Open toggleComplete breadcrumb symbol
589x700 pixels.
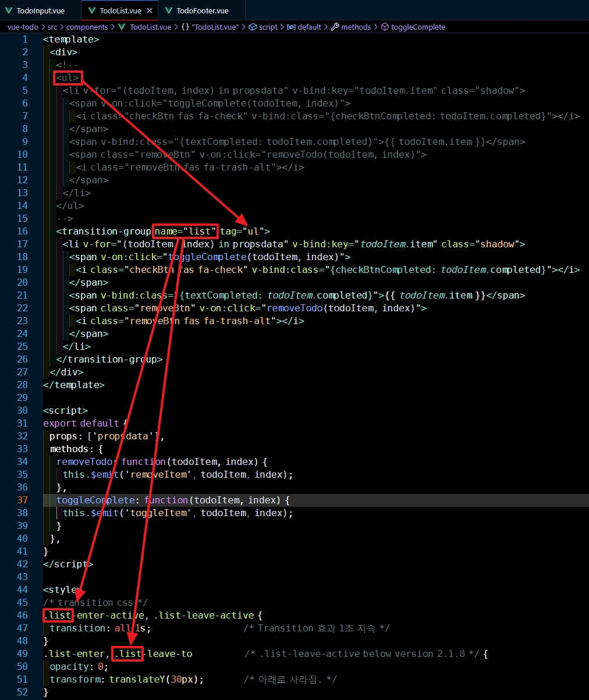418,27
